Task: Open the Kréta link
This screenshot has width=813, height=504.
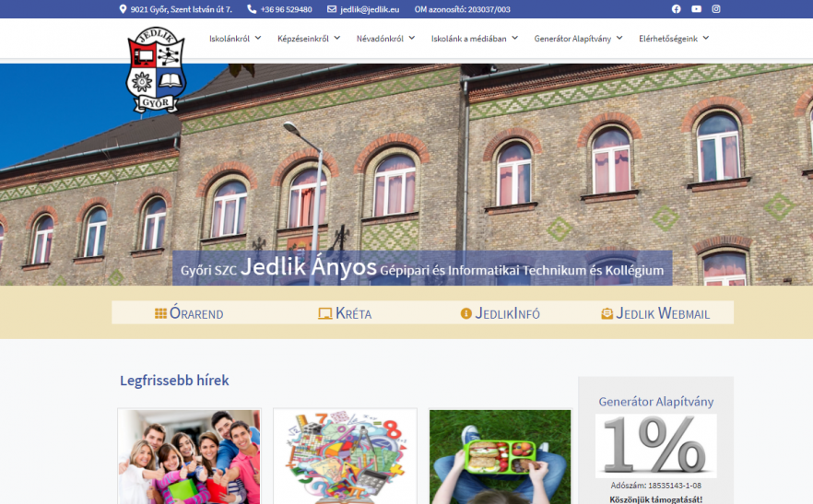Action: coord(353,313)
